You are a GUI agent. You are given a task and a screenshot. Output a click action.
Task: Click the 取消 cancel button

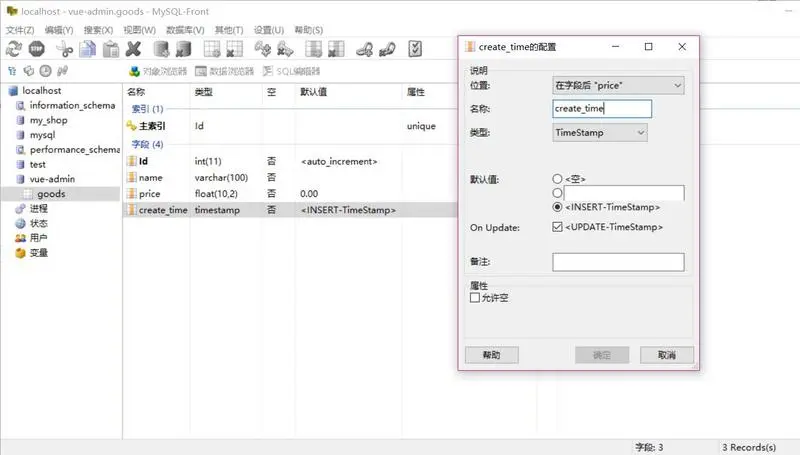point(666,355)
